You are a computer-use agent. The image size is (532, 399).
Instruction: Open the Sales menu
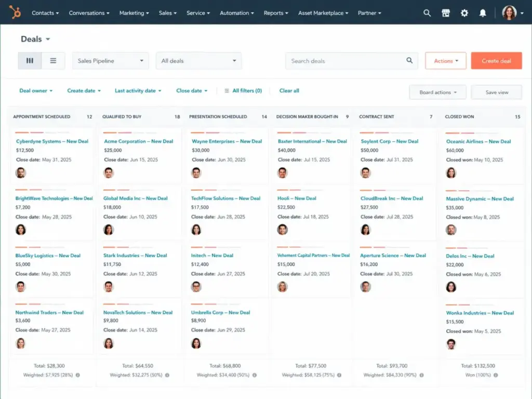168,13
